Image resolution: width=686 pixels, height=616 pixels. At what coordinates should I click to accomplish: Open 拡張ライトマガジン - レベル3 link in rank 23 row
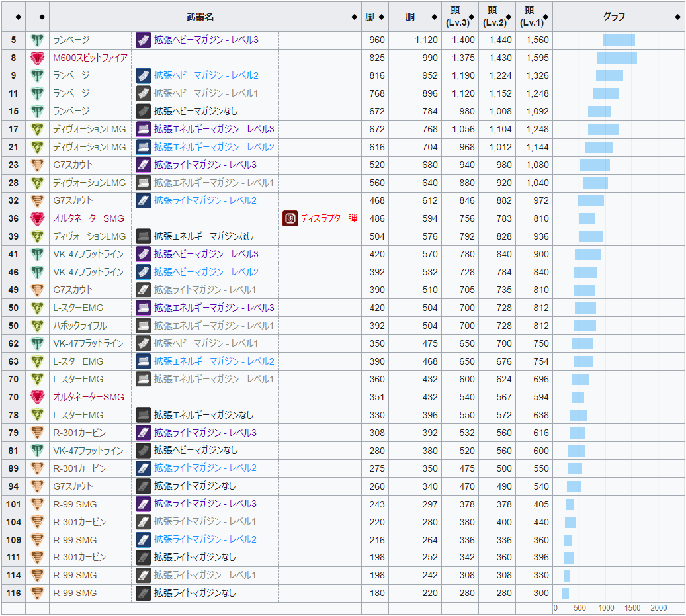pyautogui.click(x=205, y=165)
